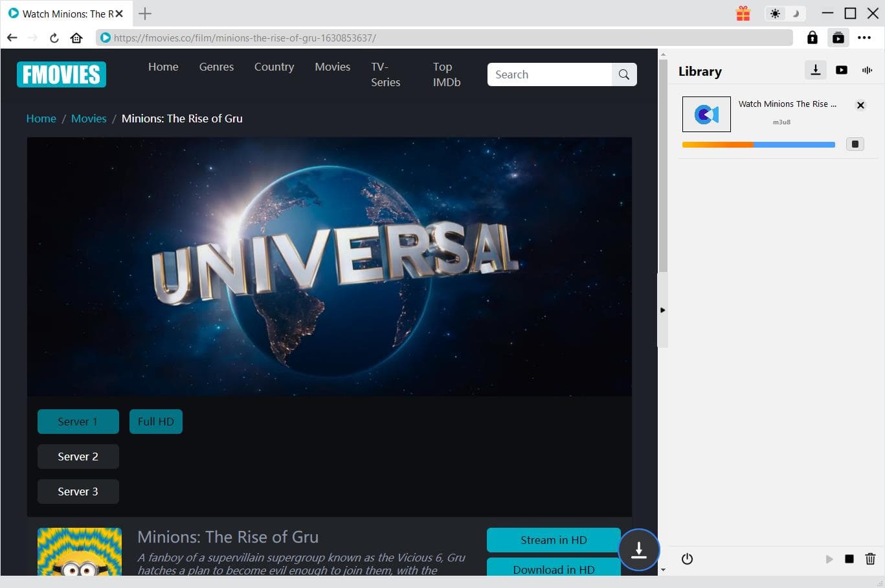Open the gift box promotion icon
The width and height of the screenshot is (885, 588).
[x=743, y=14]
